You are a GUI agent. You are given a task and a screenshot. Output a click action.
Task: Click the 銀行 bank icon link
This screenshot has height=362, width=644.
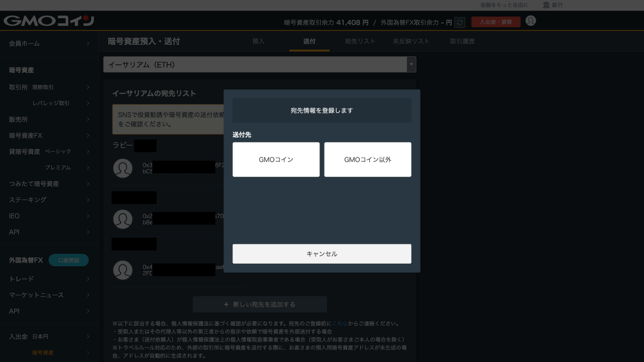pos(553,5)
